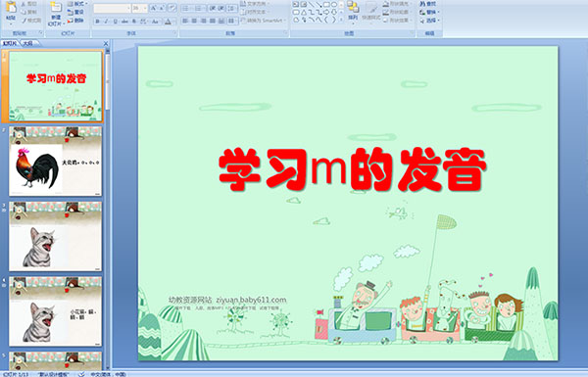Click the font color swatch button
Screen dimensions: 588x377
pyautogui.click(x=169, y=22)
